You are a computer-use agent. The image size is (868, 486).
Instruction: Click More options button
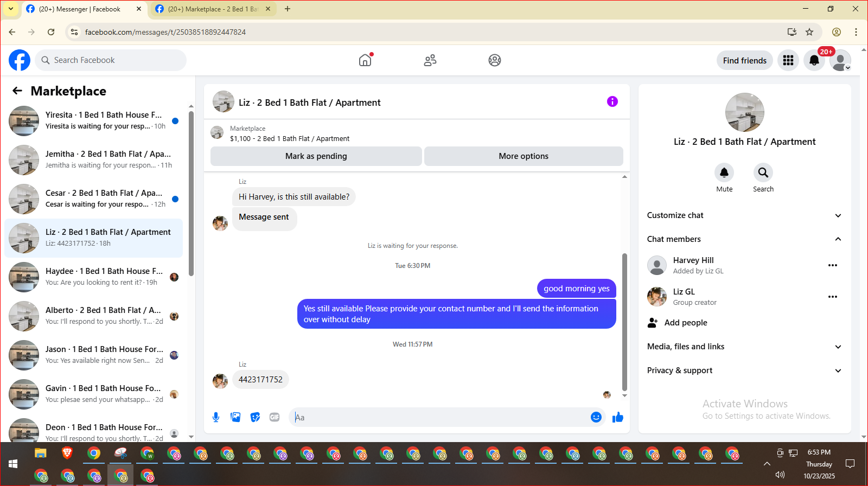[x=524, y=156]
